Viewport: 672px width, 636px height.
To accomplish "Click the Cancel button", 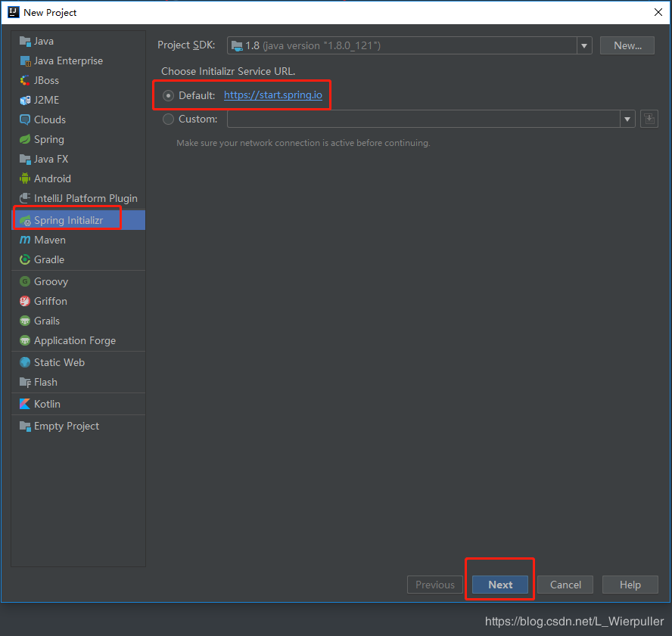I will [565, 585].
